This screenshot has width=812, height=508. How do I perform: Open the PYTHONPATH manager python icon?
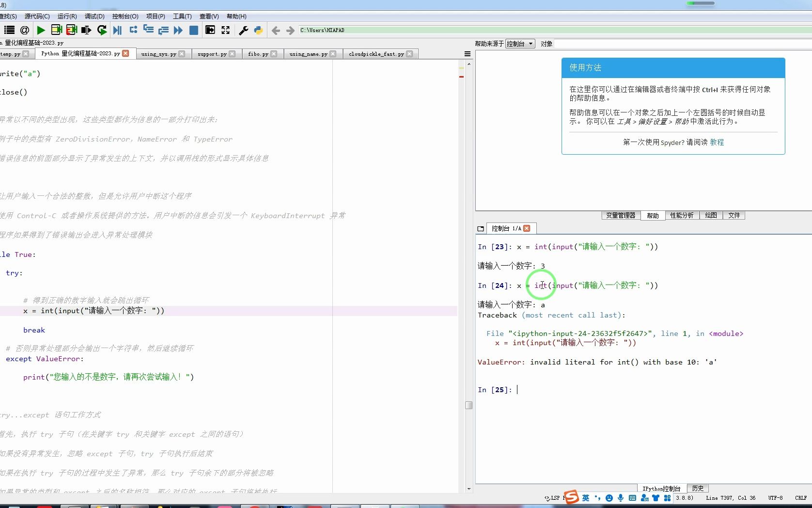point(258,30)
